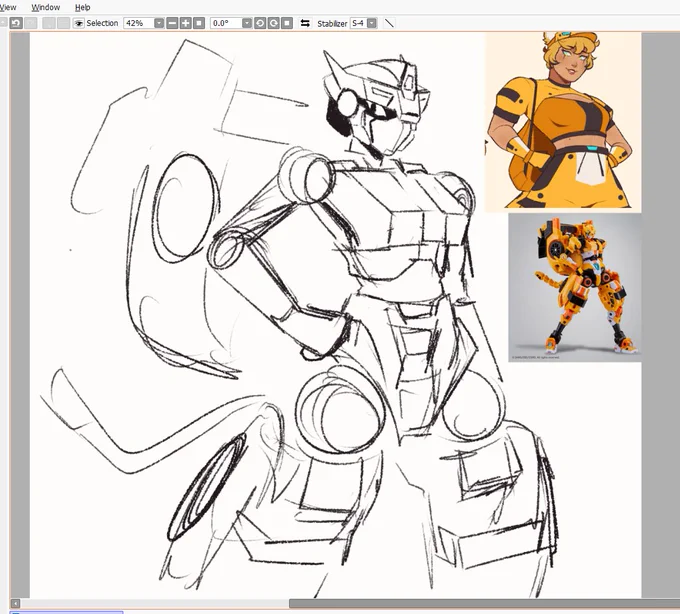Click the 42% zoom value field

tap(139, 23)
